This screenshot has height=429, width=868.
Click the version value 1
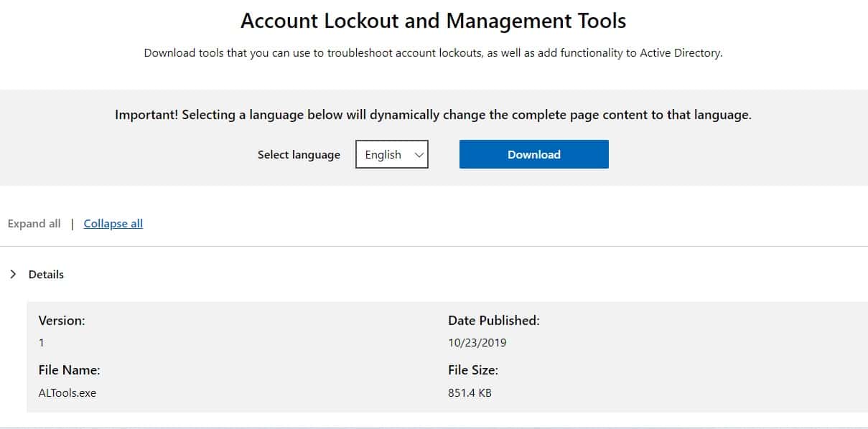click(41, 343)
